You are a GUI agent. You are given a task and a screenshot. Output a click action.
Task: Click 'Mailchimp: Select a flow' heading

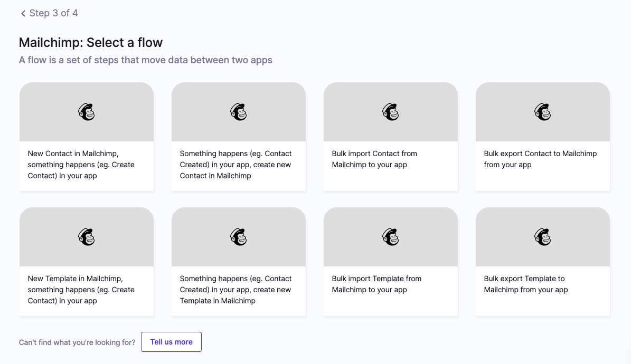click(x=91, y=43)
